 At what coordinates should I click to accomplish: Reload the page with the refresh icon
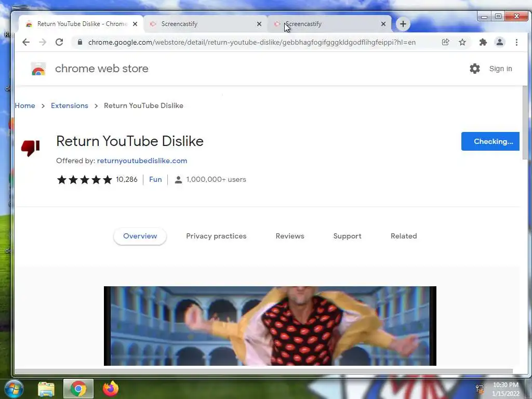point(59,42)
